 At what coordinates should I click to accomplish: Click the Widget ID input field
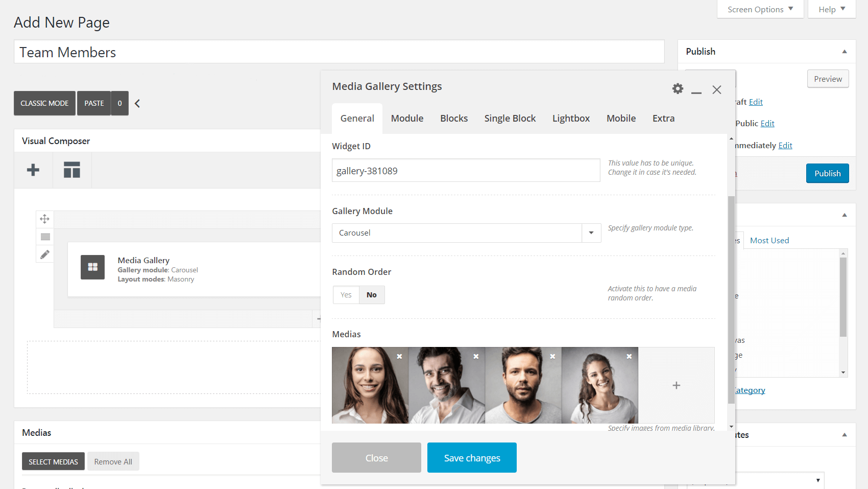466,171
